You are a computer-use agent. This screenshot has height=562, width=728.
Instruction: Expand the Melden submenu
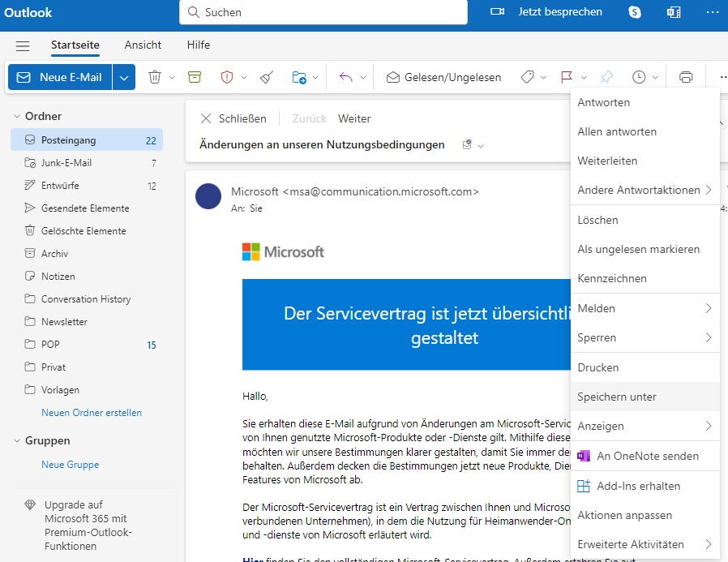pos(644,308)
